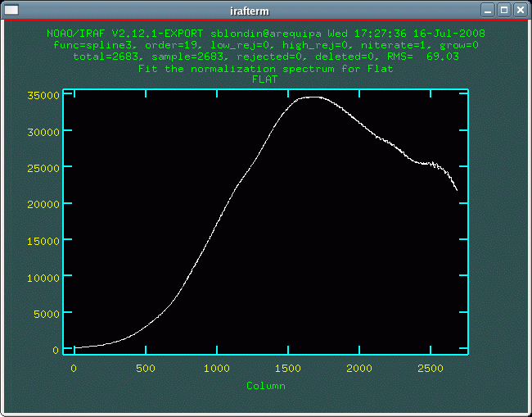Click the window menu icon in title bar

click(x=11, y=10)
